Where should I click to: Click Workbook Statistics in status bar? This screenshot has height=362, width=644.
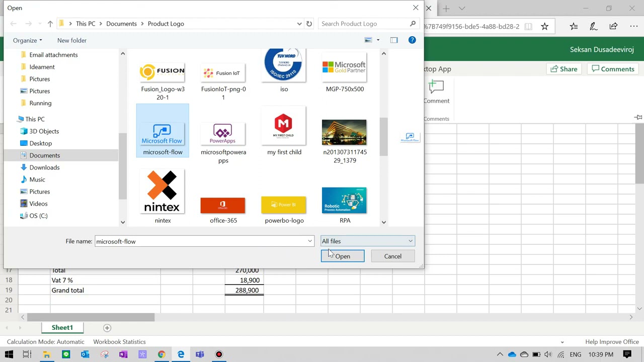click(119, 342)
